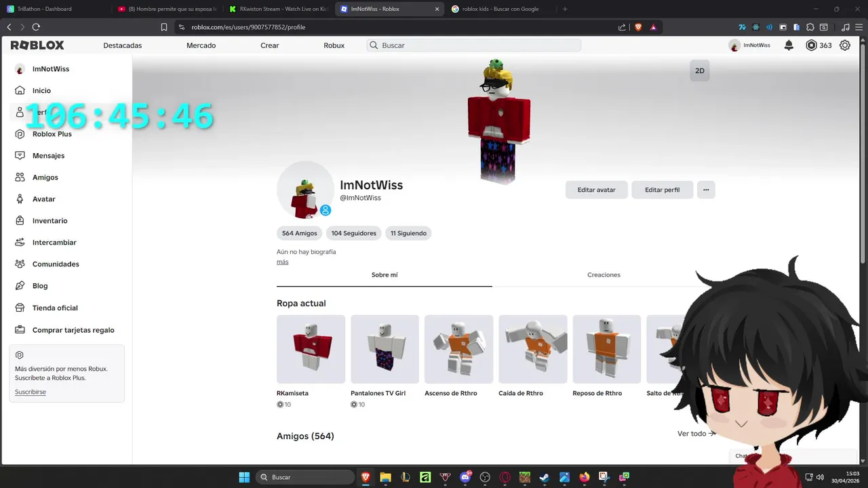This screenshot has height=488, width=868.
Task: Switch to the RKwiston Stream browser tab
Action: (x=279, y=9)
